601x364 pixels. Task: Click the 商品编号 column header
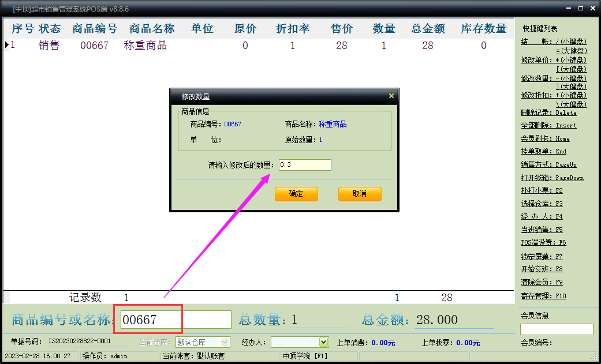click(x=95, y=28)
